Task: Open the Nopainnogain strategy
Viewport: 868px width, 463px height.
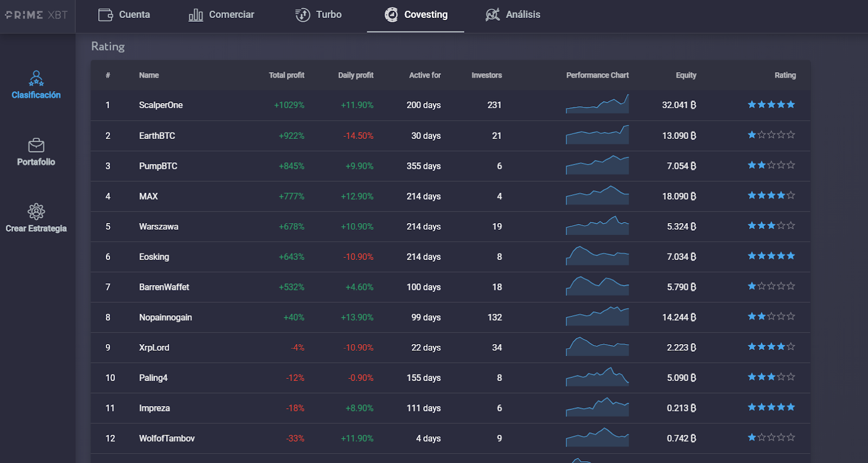Action: (x=165, y=318)
